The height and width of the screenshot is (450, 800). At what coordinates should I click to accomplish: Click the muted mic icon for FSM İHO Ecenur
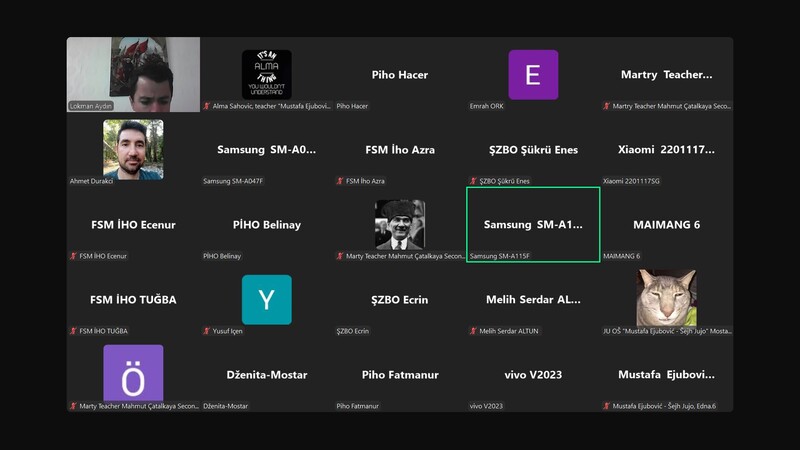pyautogui.click(x=73, y=256)
